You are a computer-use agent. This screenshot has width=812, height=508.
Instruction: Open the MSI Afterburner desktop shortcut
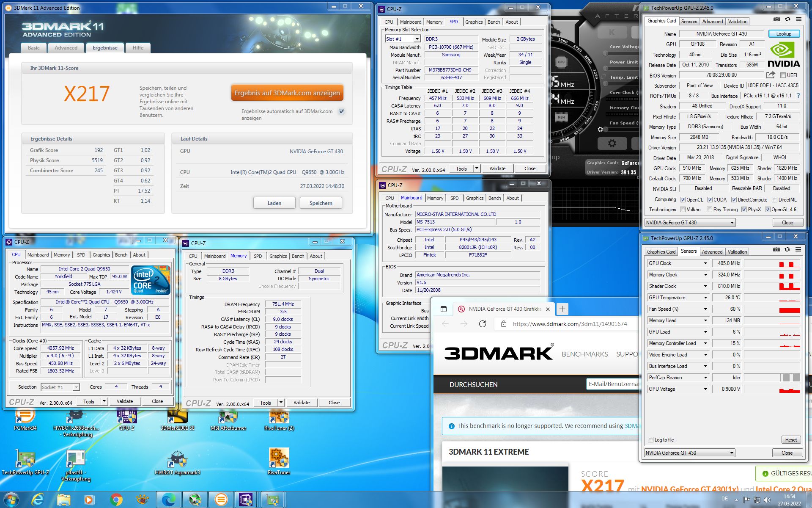click(x=228, y=420)
